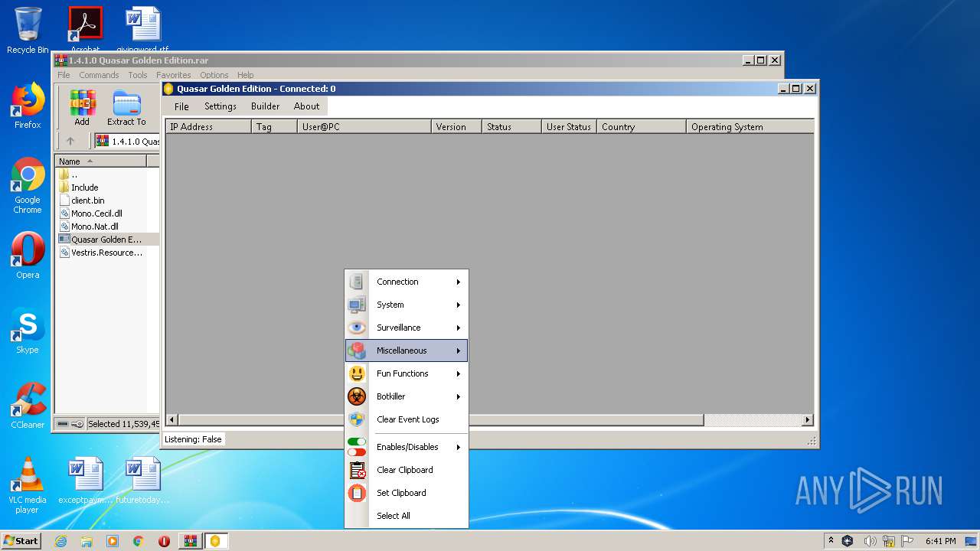Sort by Country column header
This screenshot has height=551, width=980.
coord(642,127)
